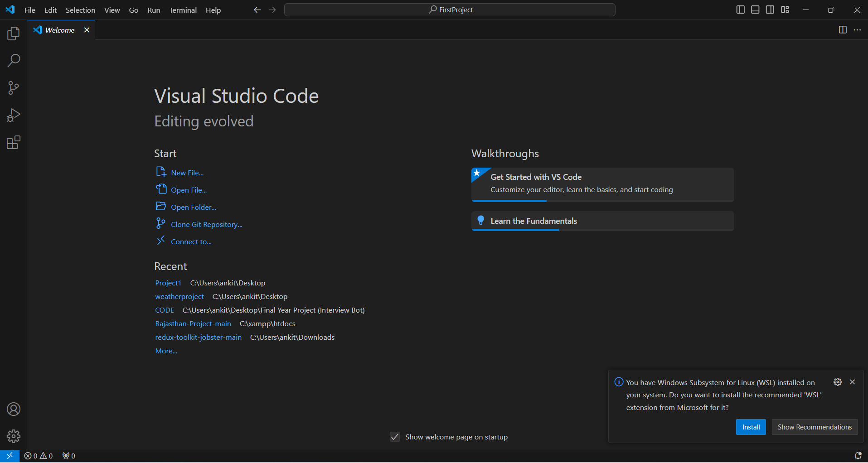Open the View menu
This screenshot has width=868, height=463.
pyautogui.click(x=112, y=10)
